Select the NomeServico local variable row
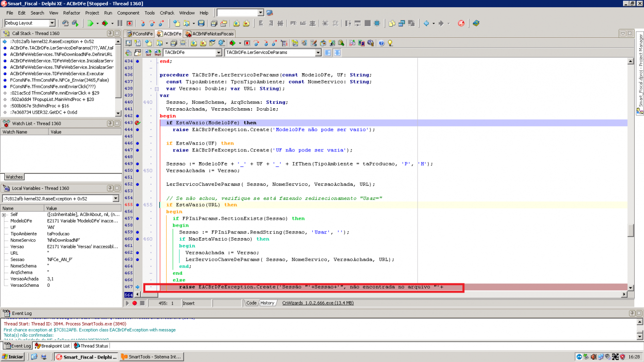 coord(60,240)
